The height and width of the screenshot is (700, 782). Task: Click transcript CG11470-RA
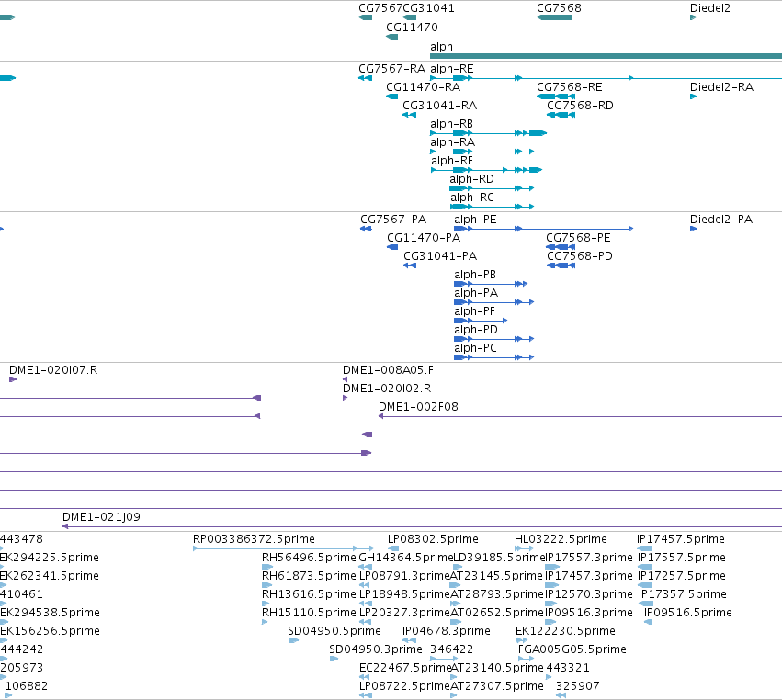tap(392, 96)
